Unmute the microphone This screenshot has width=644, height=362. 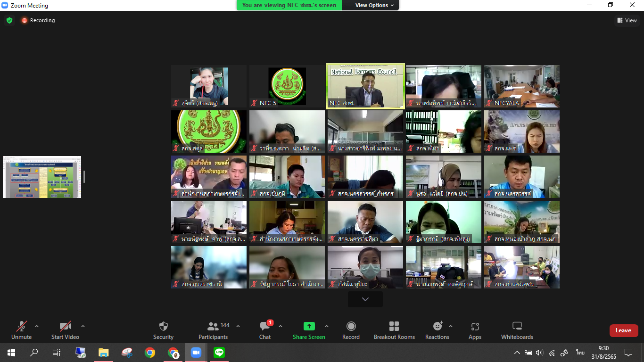21,327
